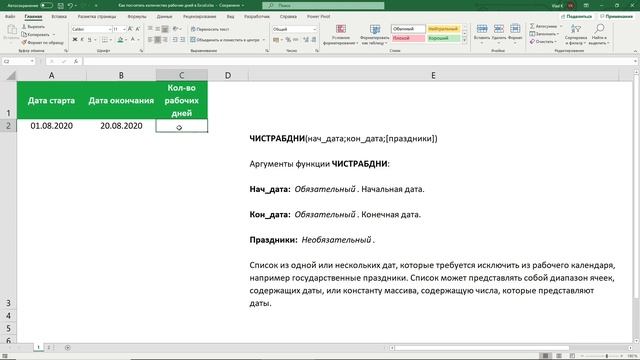Apply the Обычный (Normal) cell style

408,29
